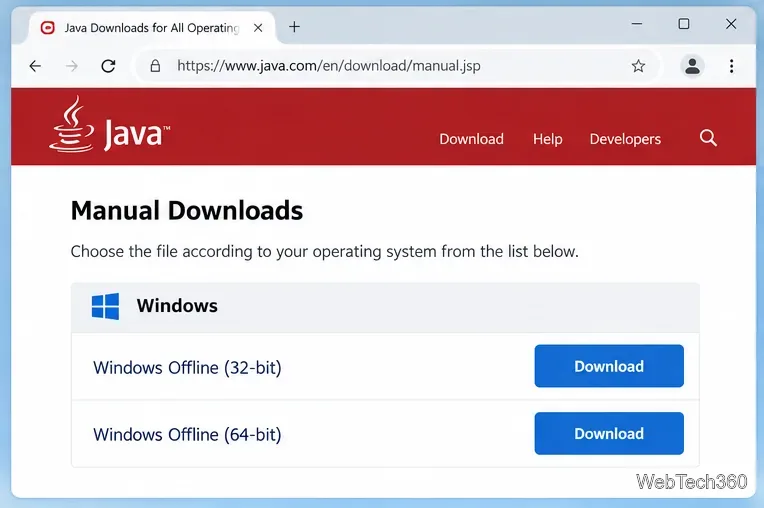Click the Manual Downloads heading
The image size is (764, 508).
coord(187,210)
